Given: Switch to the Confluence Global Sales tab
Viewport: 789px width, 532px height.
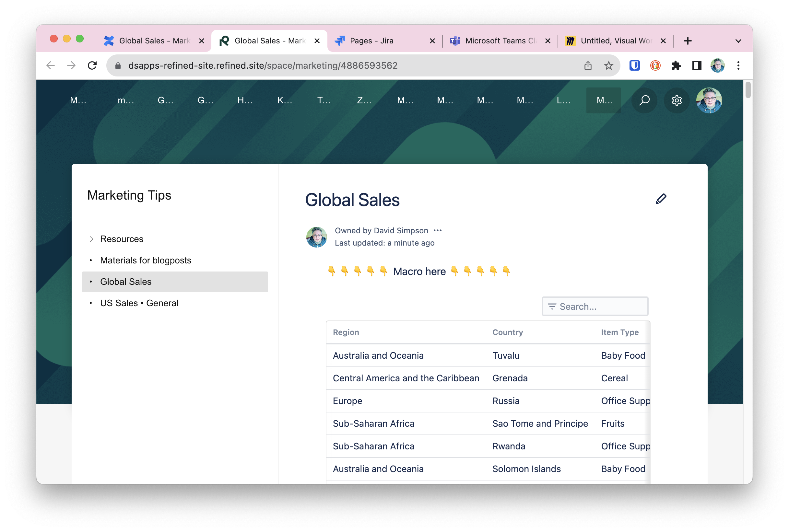Looking at the screenshot, I should point(154,41).
